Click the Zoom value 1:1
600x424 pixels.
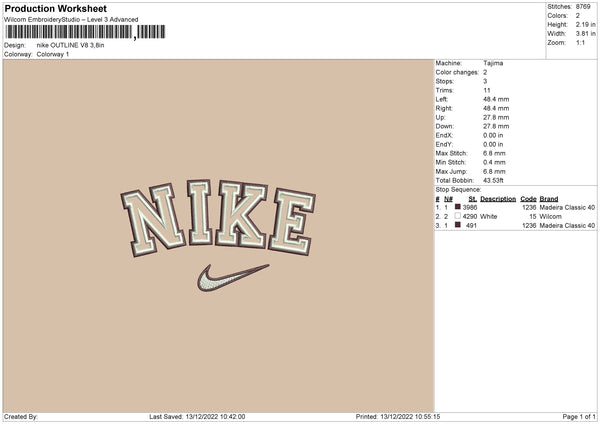point(580,43)
